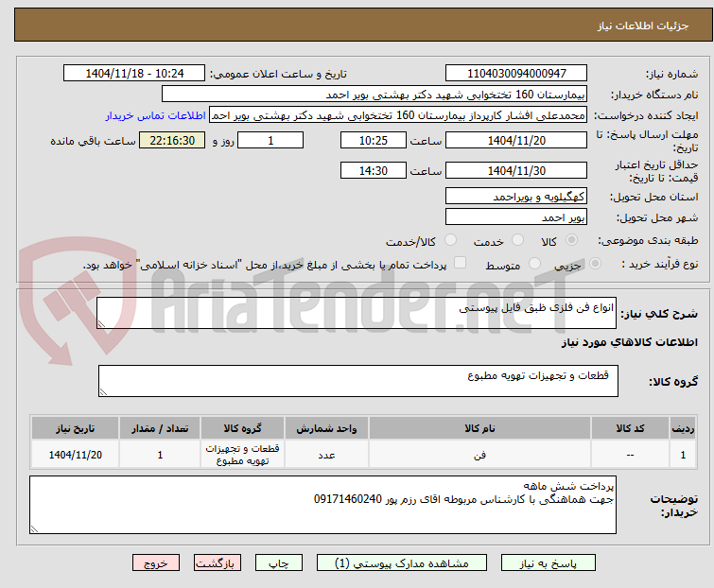Click the واحد شمارش column header
The height and width of the screenshot is (588, 714).
[326, 428]
